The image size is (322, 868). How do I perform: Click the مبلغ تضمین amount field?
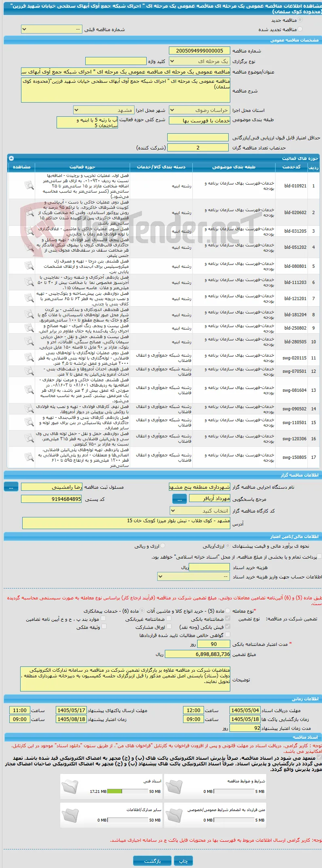(x=198, y=654)
